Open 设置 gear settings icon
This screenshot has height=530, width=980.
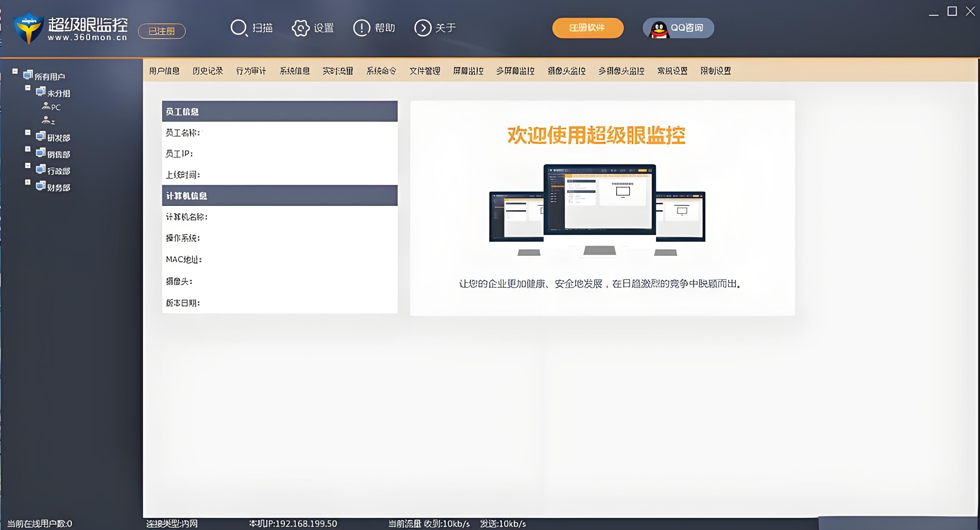coord(300,28)
